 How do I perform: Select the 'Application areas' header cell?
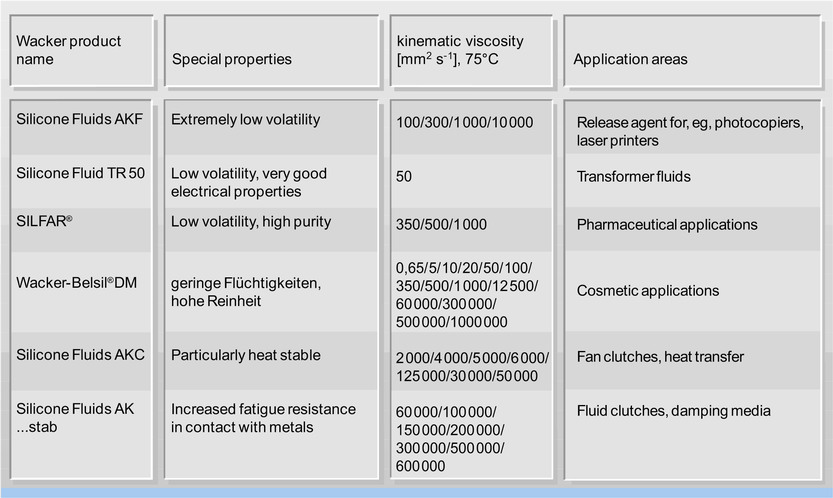click(x=693, y=50)
